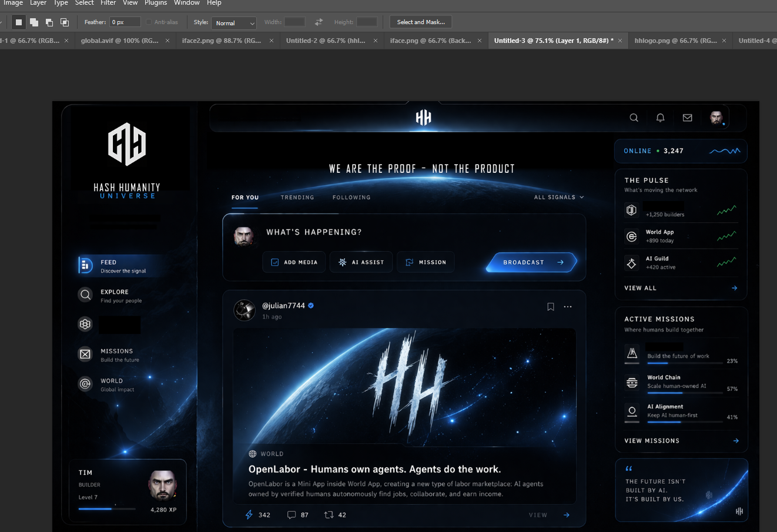Open the Window menu
The height and width of the screenshot is (532, 777).
tap(187, 3)
